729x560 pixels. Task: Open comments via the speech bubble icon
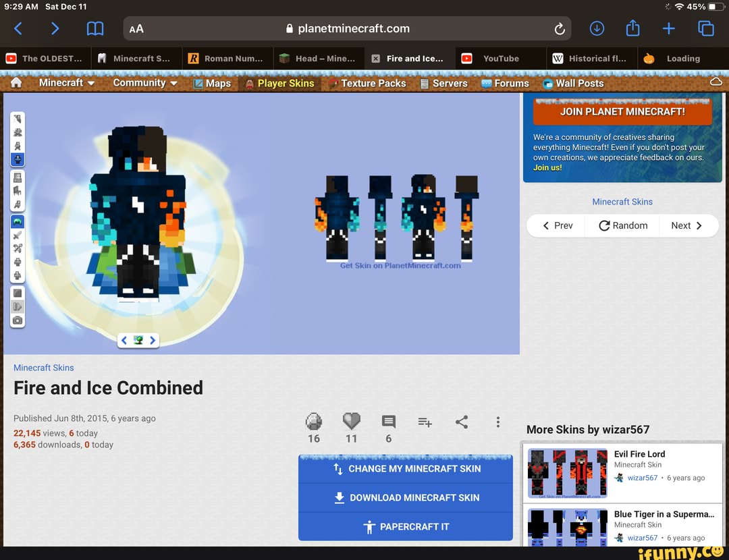coord(389,422)
